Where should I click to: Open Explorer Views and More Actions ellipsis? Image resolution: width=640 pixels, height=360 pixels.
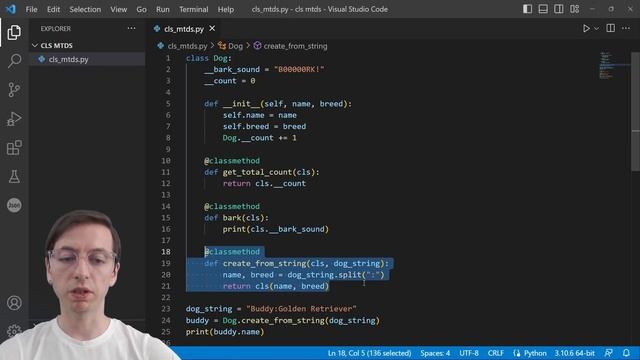coord(131,28)
